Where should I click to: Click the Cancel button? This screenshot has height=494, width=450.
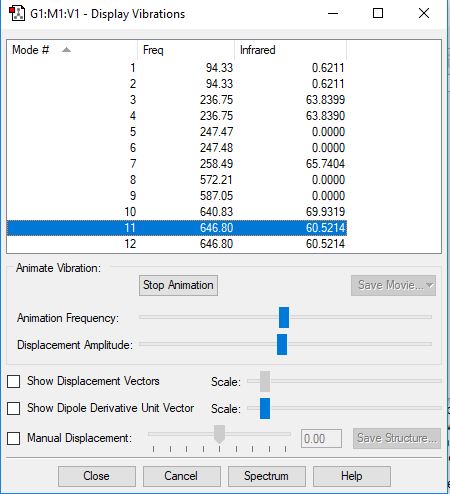tap(182, 476)
